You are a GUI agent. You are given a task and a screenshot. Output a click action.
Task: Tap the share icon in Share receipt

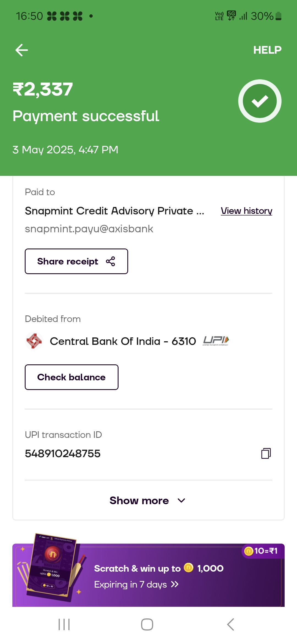coord(111,261)
